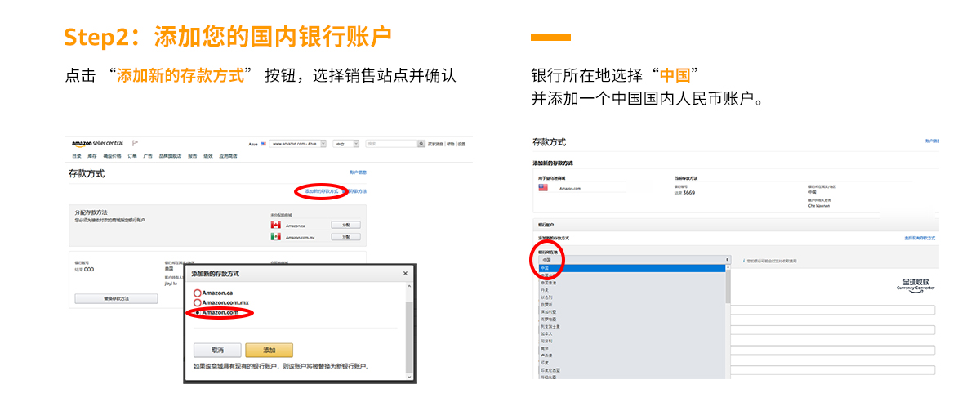Close the 添加新的存款方式 dialog
The image size is (980, 398).
(406, 274)
